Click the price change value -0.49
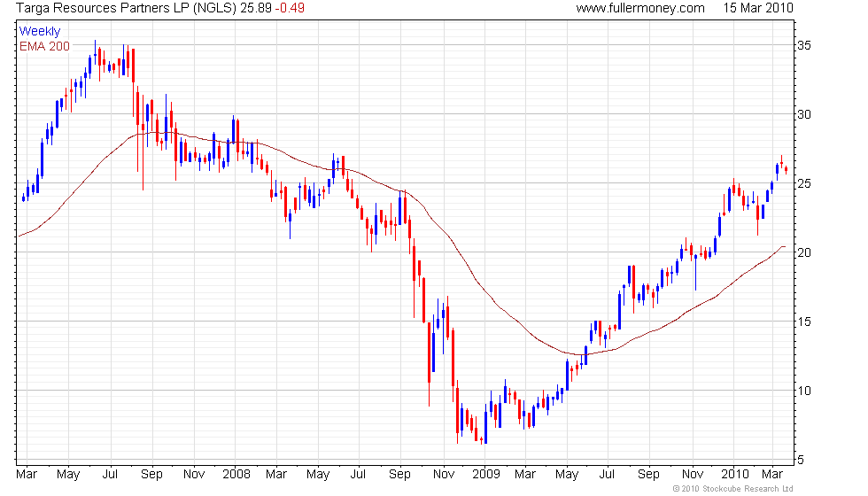This screenshot has width=868, height=496. pyautogui.click(x=291, y=8)
